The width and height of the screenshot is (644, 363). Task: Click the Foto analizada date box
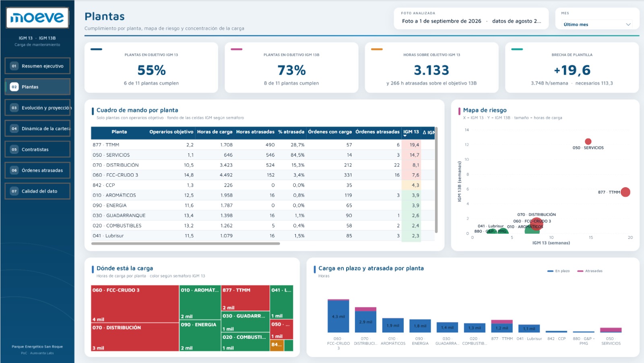[471, 19]
